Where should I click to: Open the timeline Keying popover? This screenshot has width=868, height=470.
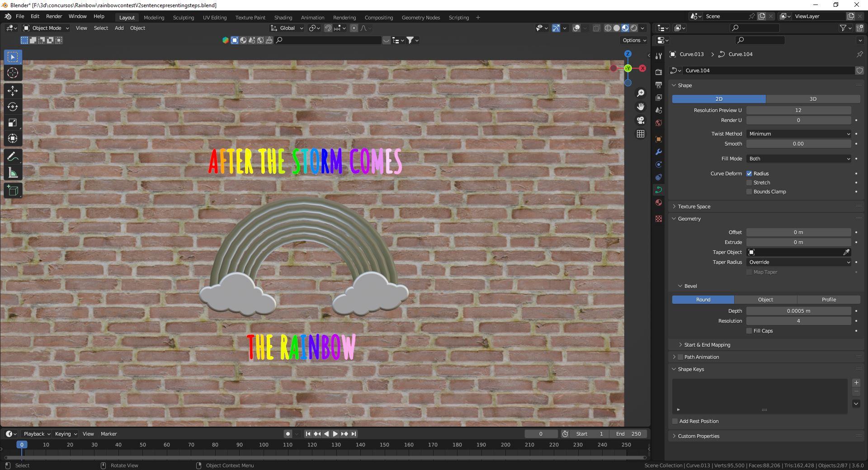coord(66,434)
